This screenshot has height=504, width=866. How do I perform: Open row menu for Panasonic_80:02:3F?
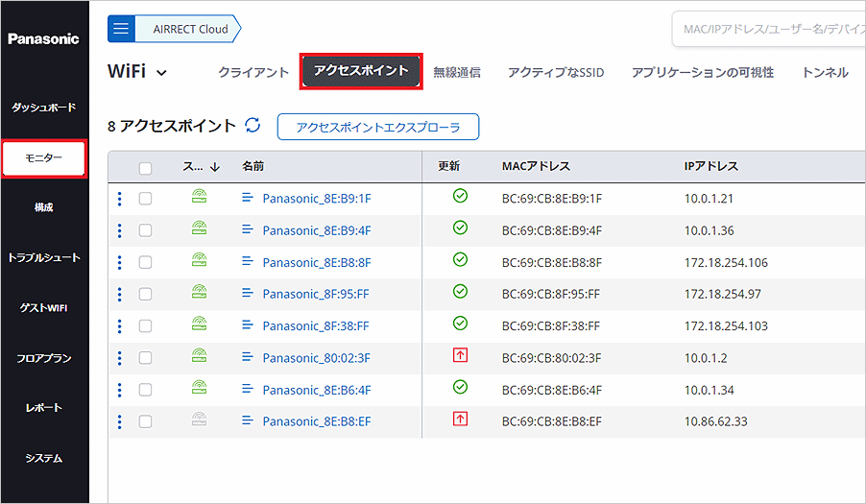pos(120,358)
